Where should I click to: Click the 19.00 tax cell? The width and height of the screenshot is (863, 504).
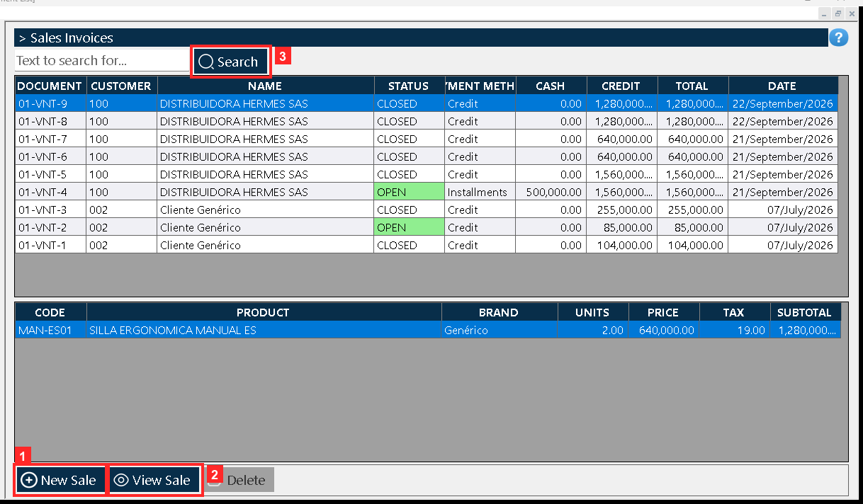click(x=734, y=330)
